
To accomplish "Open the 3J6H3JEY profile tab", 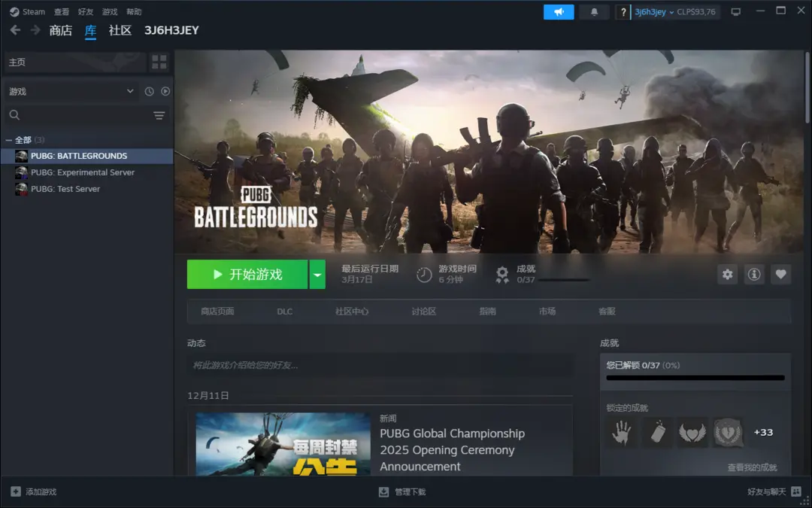I will click(x=171, y=30).
